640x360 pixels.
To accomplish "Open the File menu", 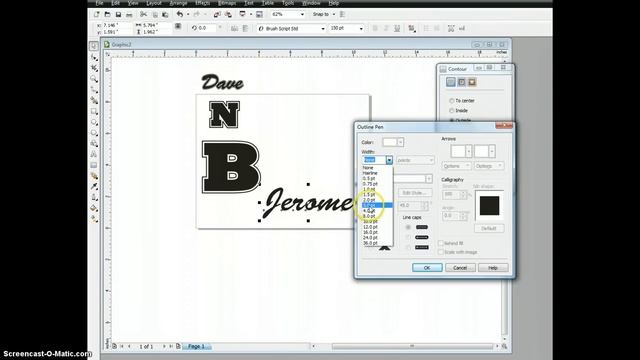I will (99, 3).
